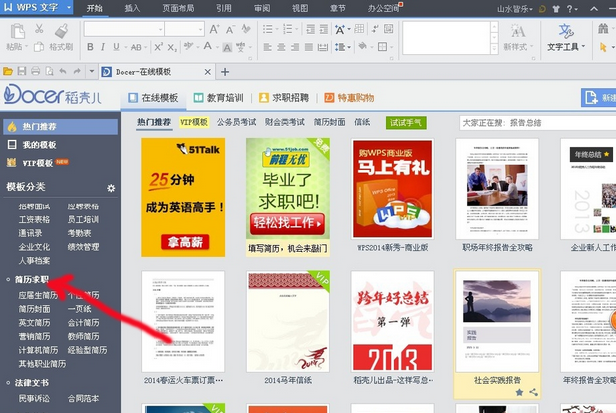Open the 简历求职 category
This screenshot has height=413, width=616.
pos(31,279)
